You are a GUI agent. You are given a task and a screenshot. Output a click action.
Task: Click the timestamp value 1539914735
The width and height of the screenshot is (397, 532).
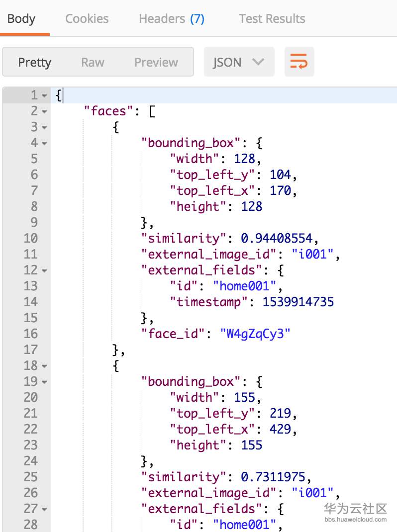(x=298, y=302)
